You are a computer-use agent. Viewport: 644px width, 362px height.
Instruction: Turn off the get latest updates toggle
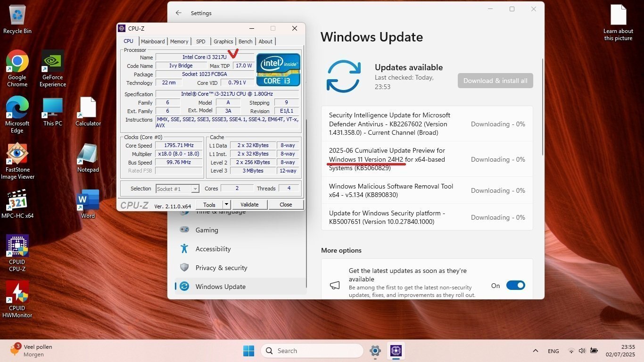(515, 285)
